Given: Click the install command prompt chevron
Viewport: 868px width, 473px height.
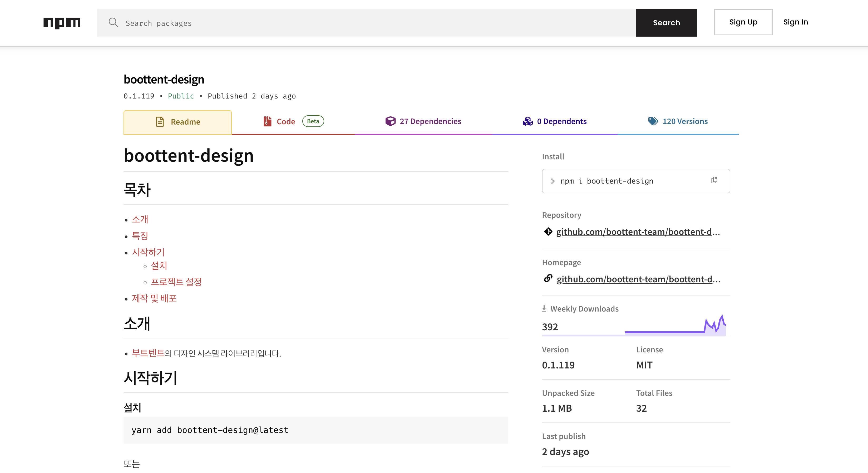Looking at the screenshot, I should 553,181.
